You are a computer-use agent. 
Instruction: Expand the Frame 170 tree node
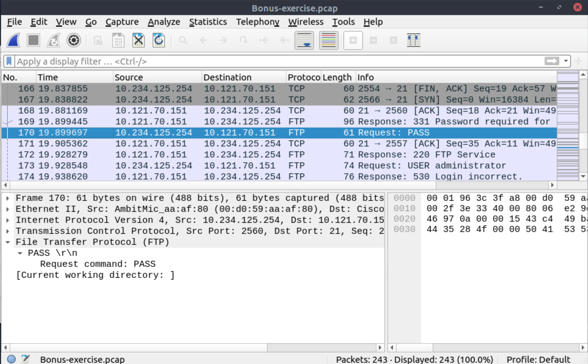(x=8, y=198)
